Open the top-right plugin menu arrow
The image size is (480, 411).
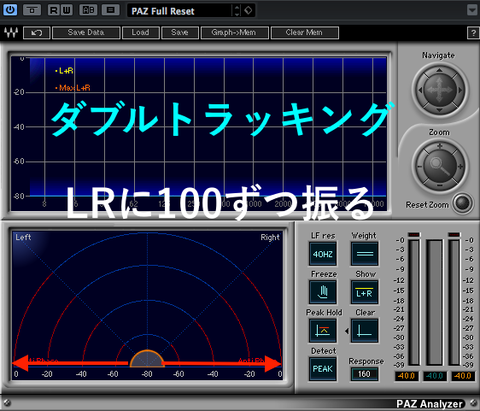pos(472,10)
